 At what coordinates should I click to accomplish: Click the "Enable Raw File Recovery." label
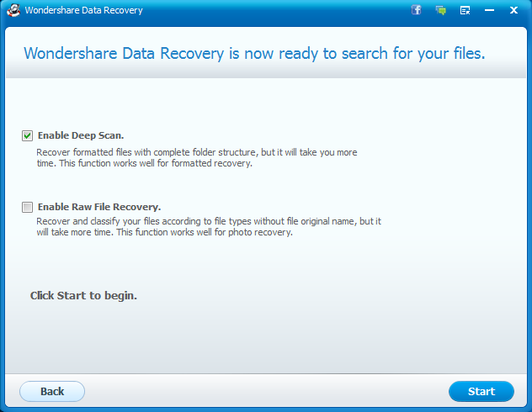click(99, 207)
